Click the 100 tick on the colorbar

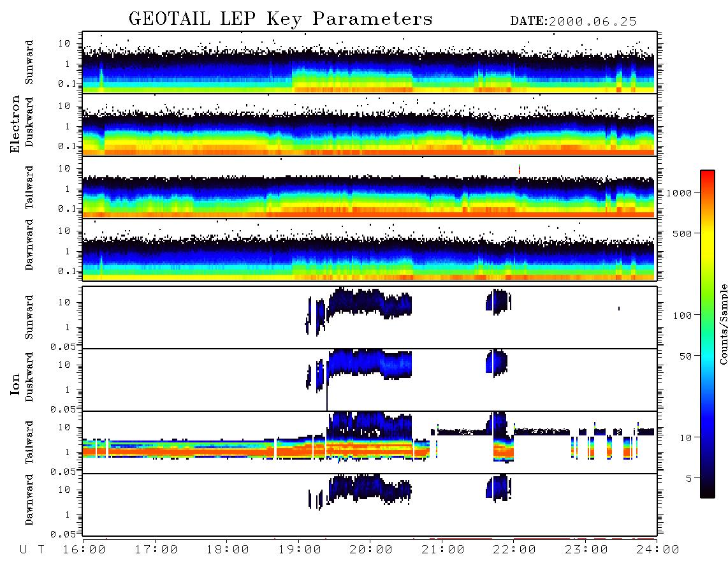(x=682, y=316)
